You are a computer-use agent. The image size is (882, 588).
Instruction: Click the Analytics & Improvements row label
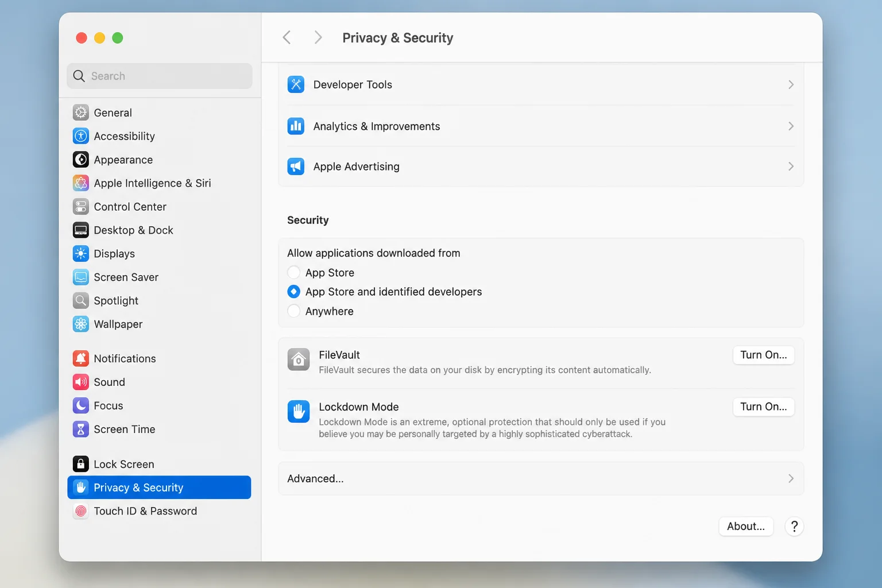[x=377, y=126]
